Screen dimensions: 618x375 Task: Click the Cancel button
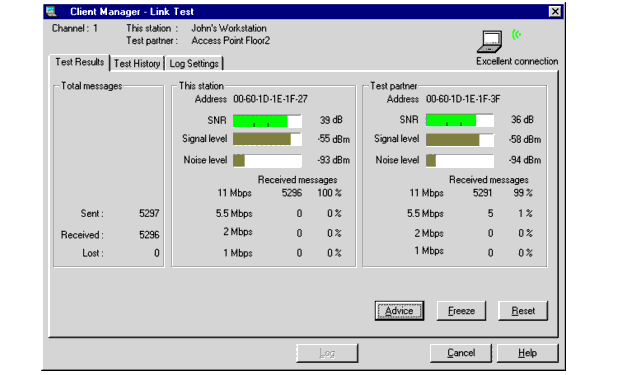461,353
